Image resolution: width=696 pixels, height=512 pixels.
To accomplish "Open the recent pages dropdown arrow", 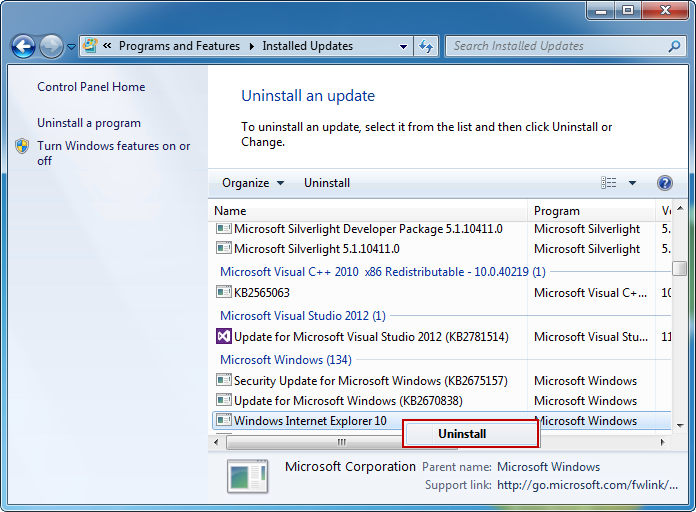I will [x=71, y=46].
